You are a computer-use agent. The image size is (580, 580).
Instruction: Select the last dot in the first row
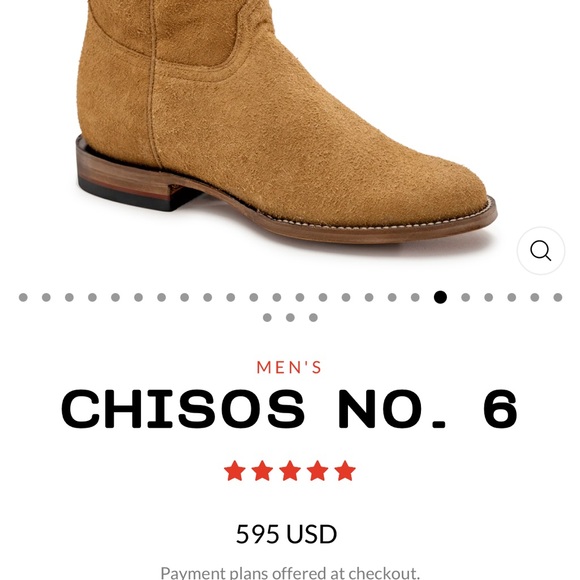[x=557, y=297]
